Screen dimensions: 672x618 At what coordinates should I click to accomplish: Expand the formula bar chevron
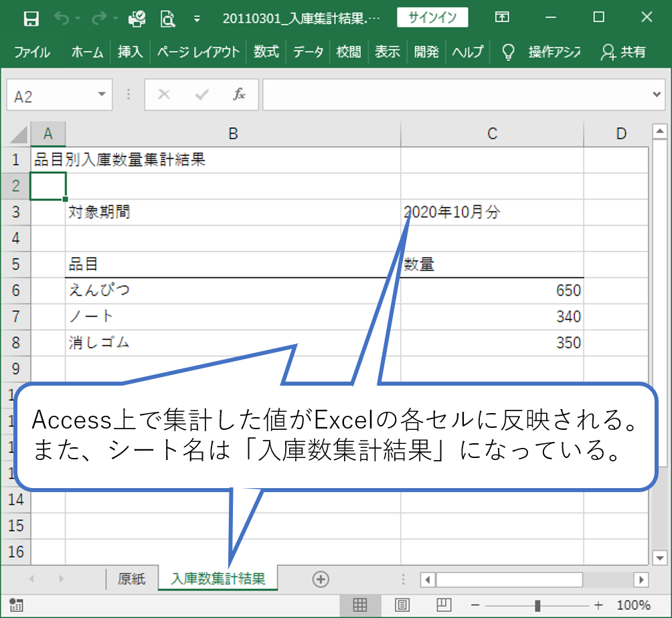coord(657,94)
